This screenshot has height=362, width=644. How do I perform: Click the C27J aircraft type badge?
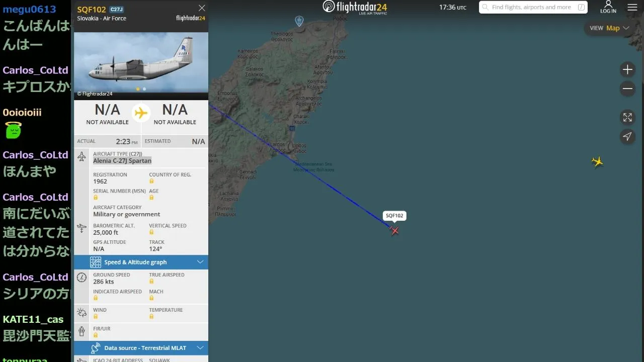point(116,10)
